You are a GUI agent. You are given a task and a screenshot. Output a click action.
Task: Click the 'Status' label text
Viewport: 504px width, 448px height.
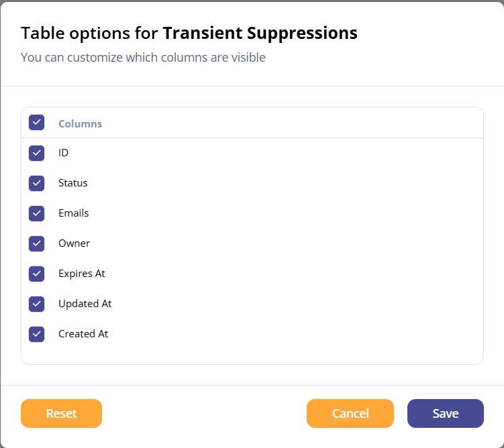pos(73,183)
